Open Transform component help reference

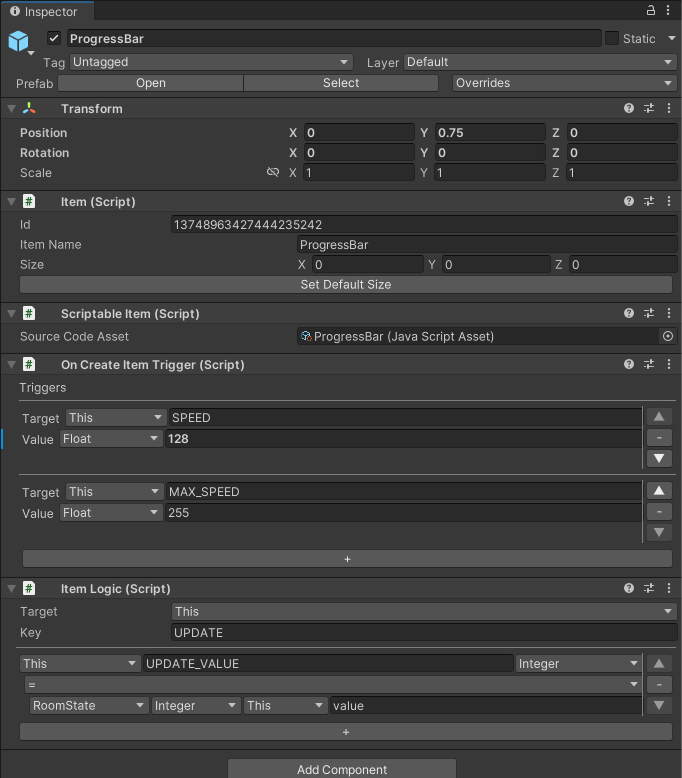[x=629, y=108]
